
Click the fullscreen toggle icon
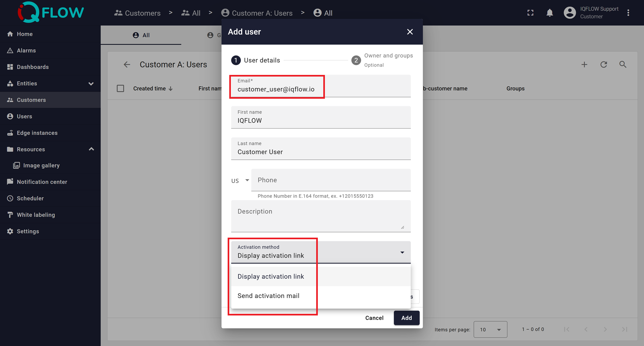pos(530,13)
